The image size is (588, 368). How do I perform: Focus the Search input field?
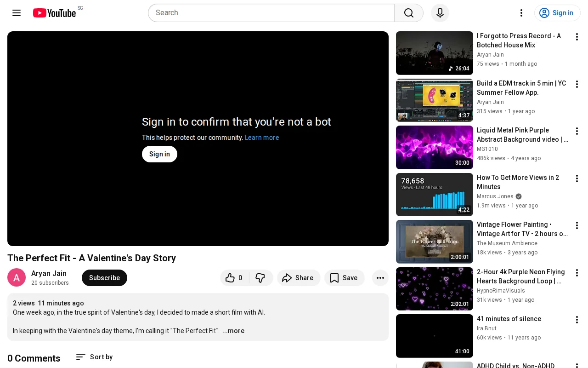coord(271,13)
